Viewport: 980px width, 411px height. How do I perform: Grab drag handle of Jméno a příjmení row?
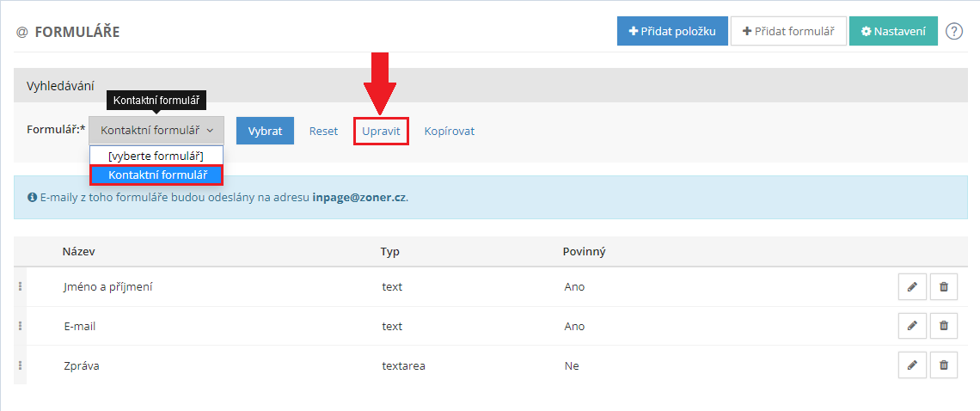20,286
